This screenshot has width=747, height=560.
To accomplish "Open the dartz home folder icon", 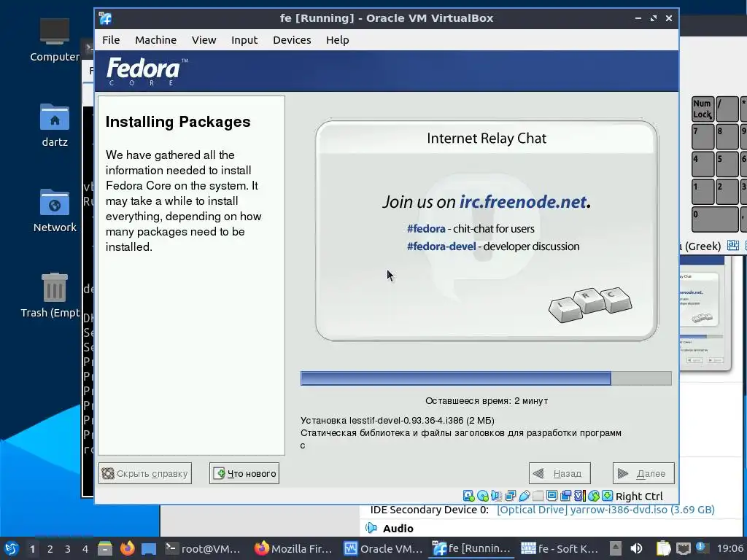I will [54, 125].
